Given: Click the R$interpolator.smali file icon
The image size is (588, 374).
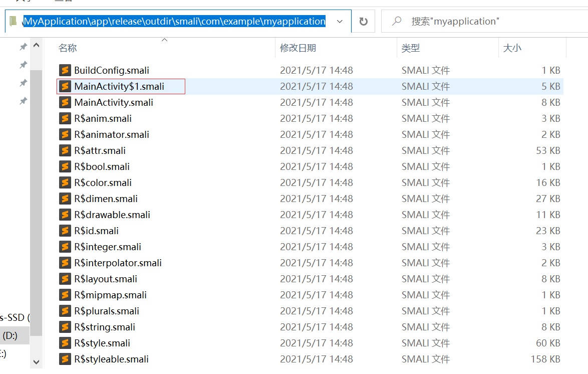Looking at the screenshot, I should click(65, 263).
